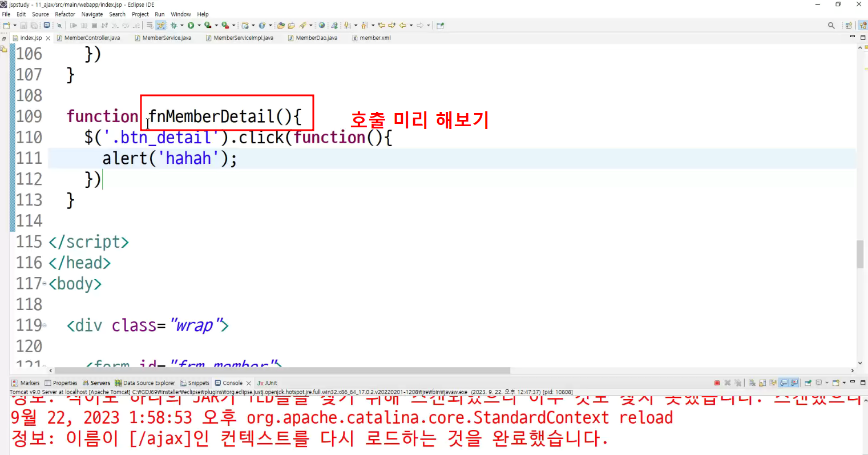Click the Open Type icon

pos(280,25)
